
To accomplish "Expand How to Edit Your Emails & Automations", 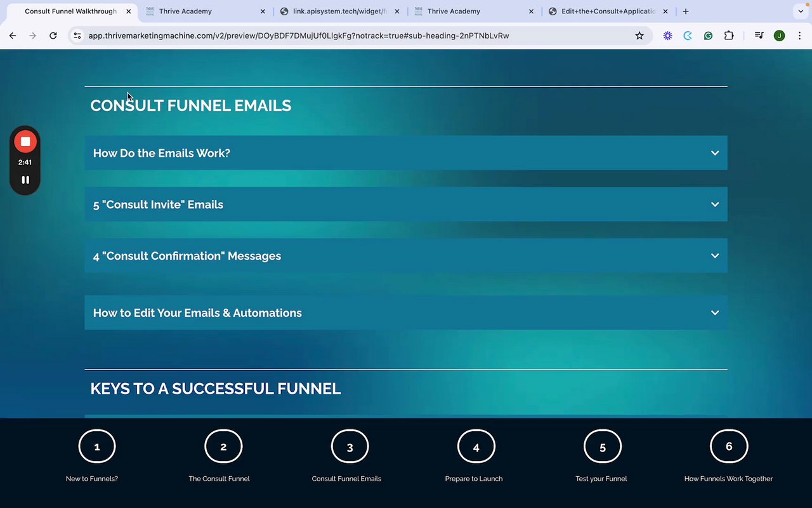I will [x=406, y=312].
